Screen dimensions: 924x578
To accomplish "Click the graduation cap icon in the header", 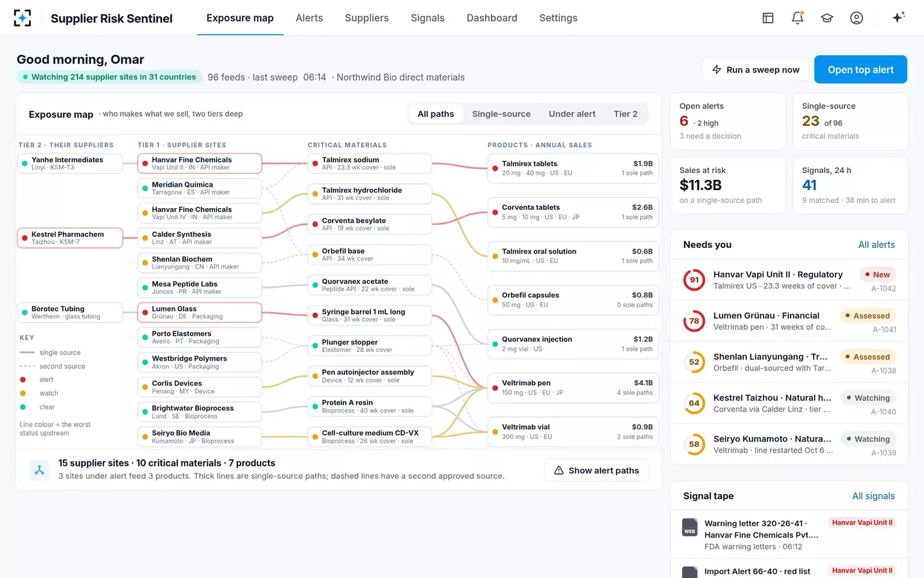I will tap(827, 18).
